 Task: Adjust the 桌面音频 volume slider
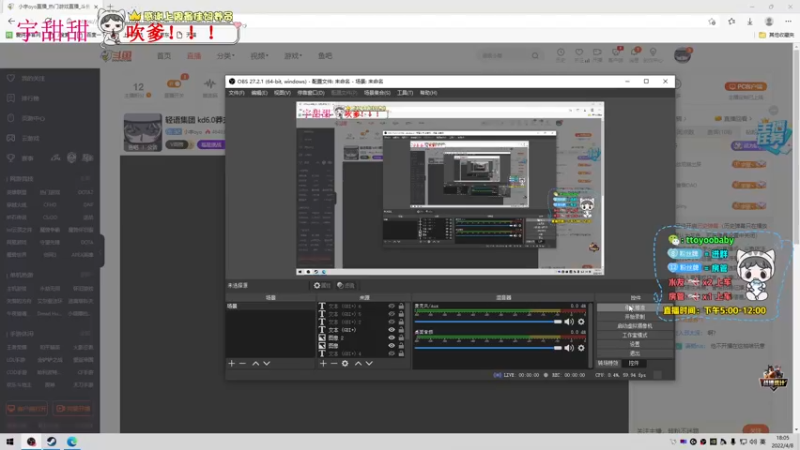pyautogui.click(x=488, y=348)
